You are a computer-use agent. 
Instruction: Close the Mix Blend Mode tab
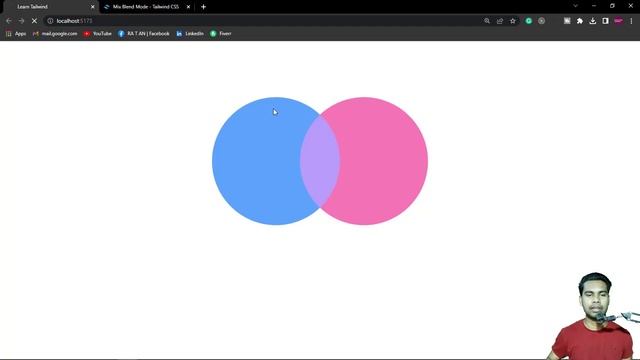188,7
